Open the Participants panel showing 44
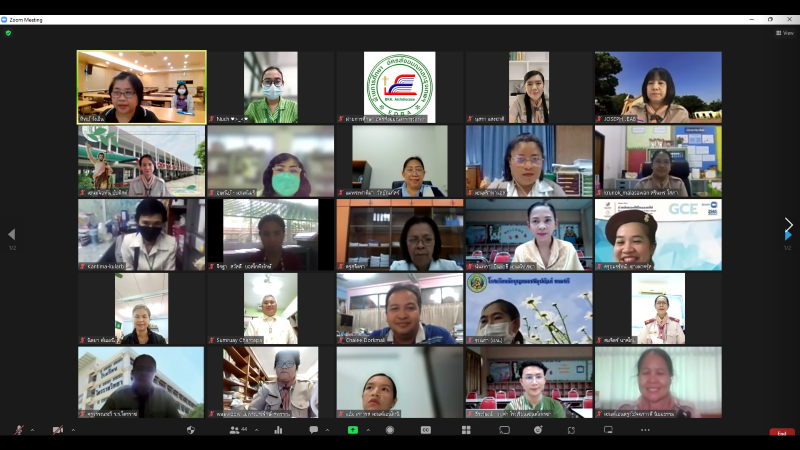Image resolution: width=800 pixels, height=450 pixels. click(x=238, y=430)
